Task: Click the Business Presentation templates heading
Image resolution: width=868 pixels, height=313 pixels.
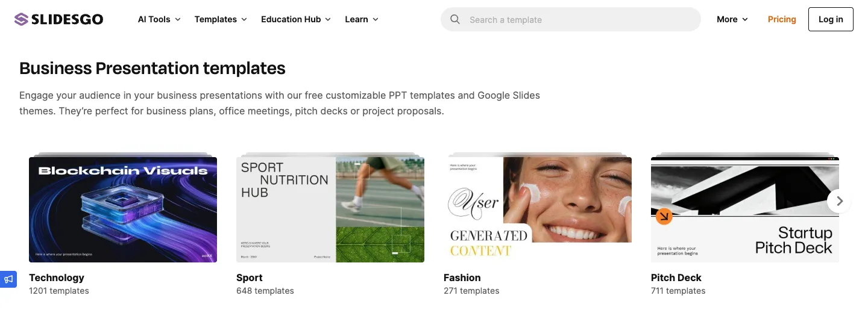Action: coord(153,68)
